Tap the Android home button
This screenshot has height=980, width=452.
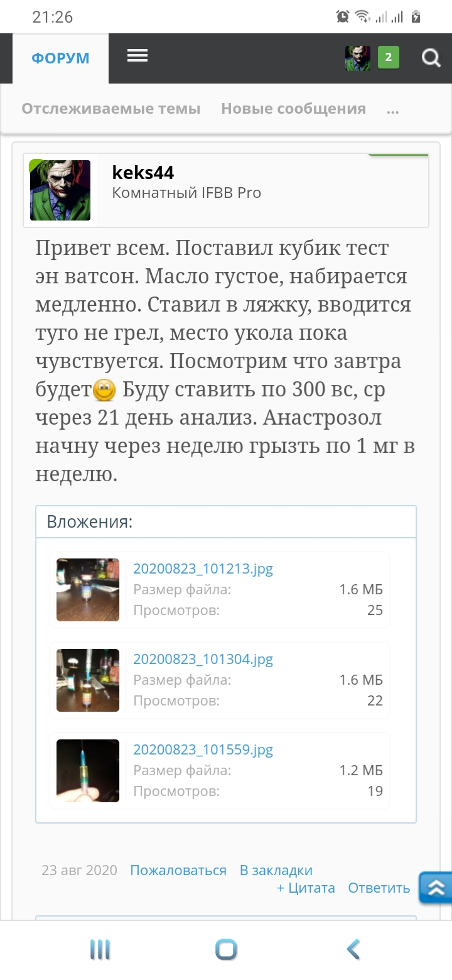click(x=226, y=949)
